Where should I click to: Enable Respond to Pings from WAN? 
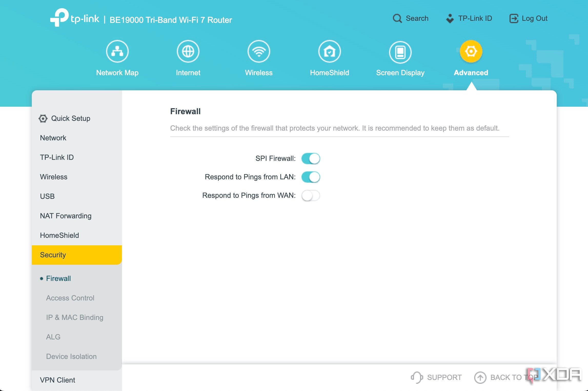[x=311, y=195]
